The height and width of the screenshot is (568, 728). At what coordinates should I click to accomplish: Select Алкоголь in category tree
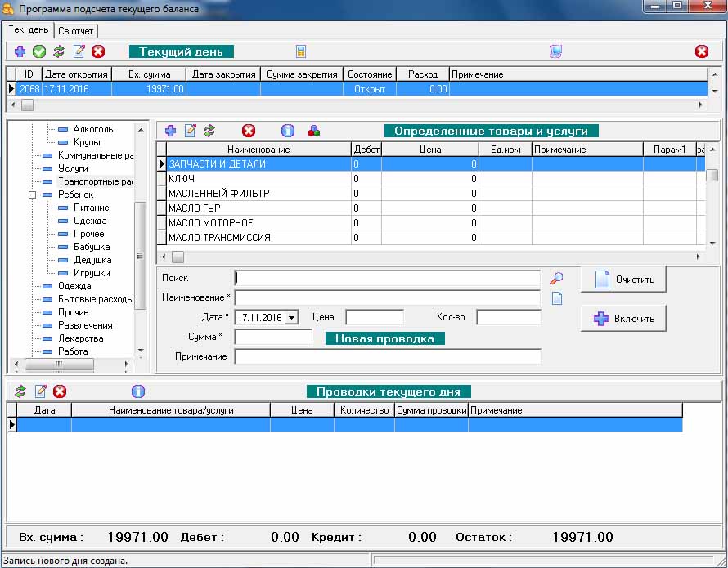point(93,129)
